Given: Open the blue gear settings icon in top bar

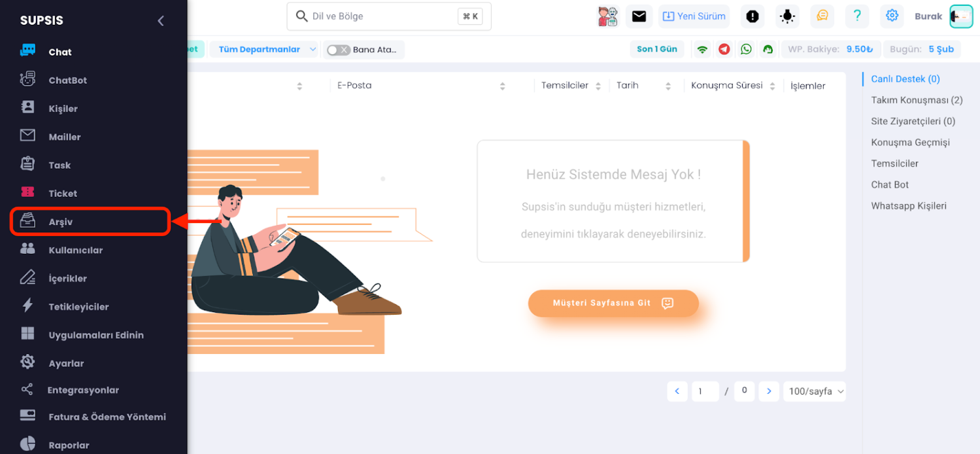Looking at the screenshot, I should pos(892,16).
